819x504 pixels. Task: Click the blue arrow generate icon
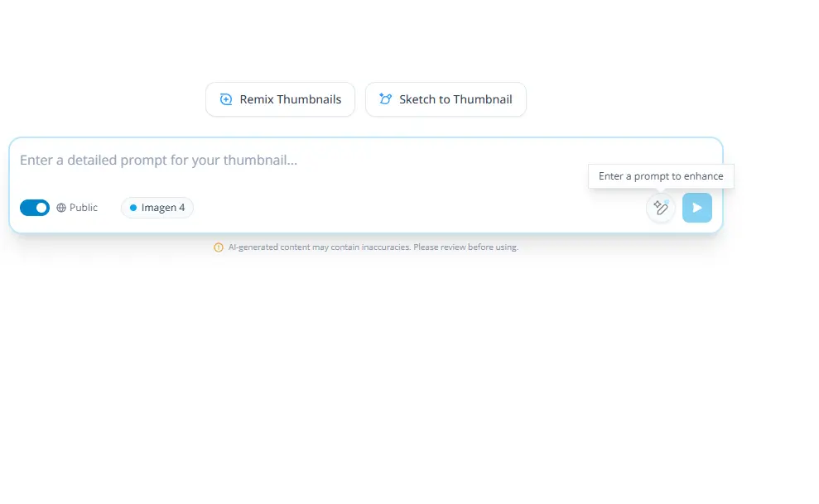[x=696, y=208]
